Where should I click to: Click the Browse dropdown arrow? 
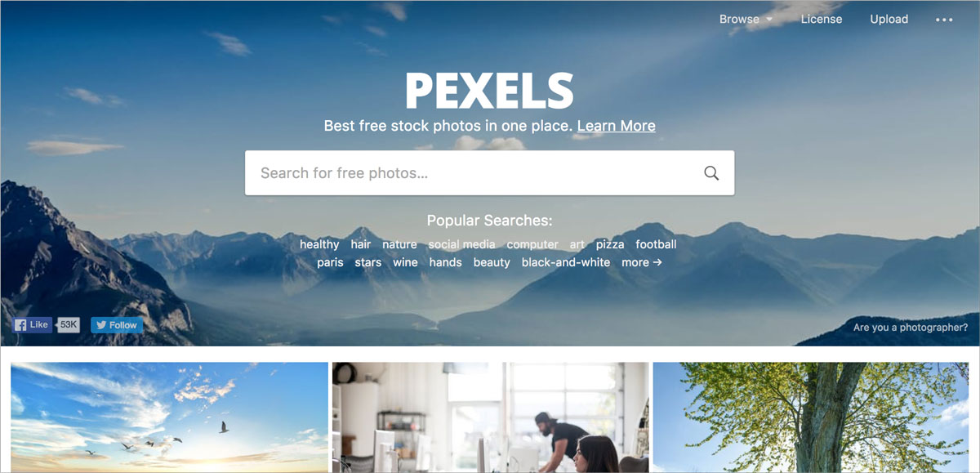coord(769,20)
